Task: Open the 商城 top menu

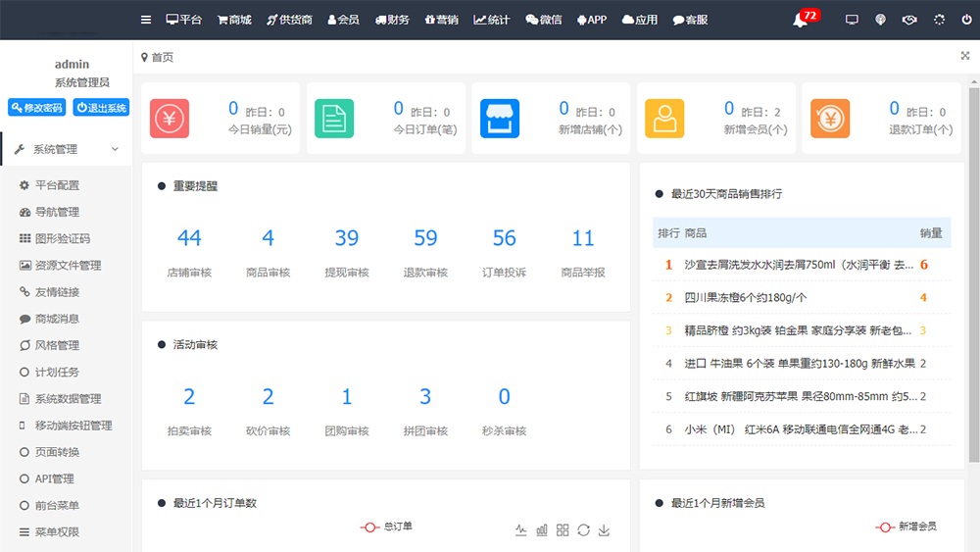Action: pos(234,20)
